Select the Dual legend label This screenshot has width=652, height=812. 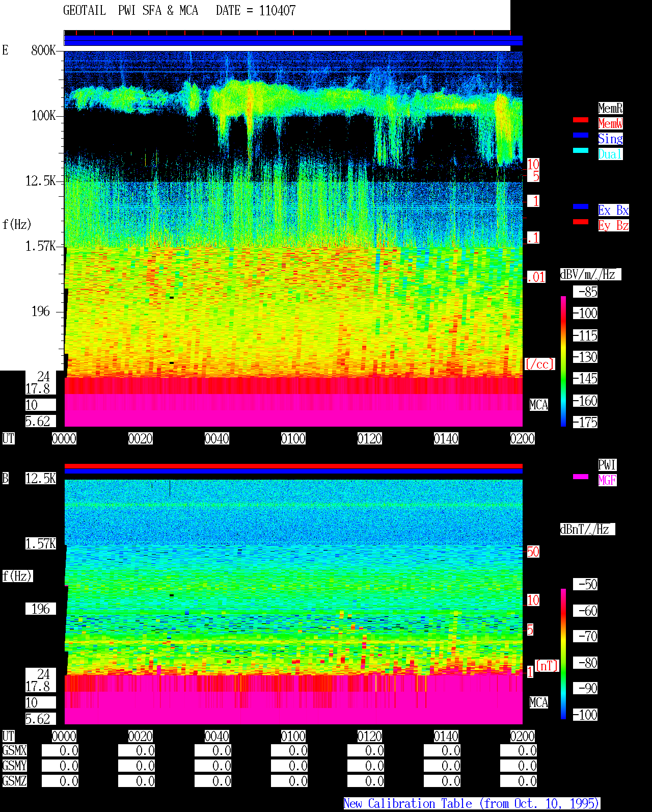click(x=610, y=154)
